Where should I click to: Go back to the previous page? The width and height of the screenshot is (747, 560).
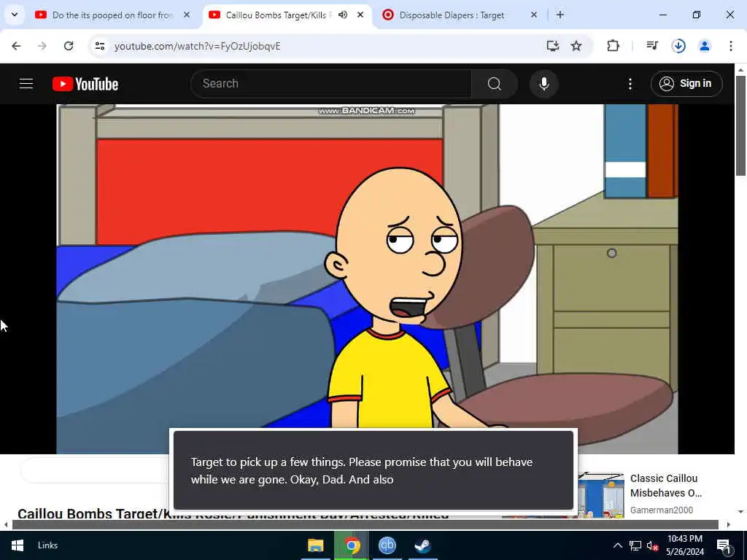click(16, 46)
